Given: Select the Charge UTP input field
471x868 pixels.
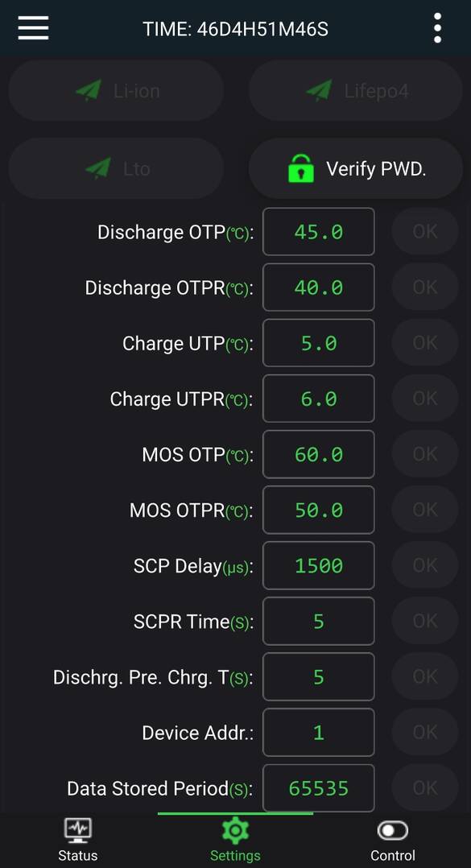Looking at the screenshot, I should (x=318, y=343).
